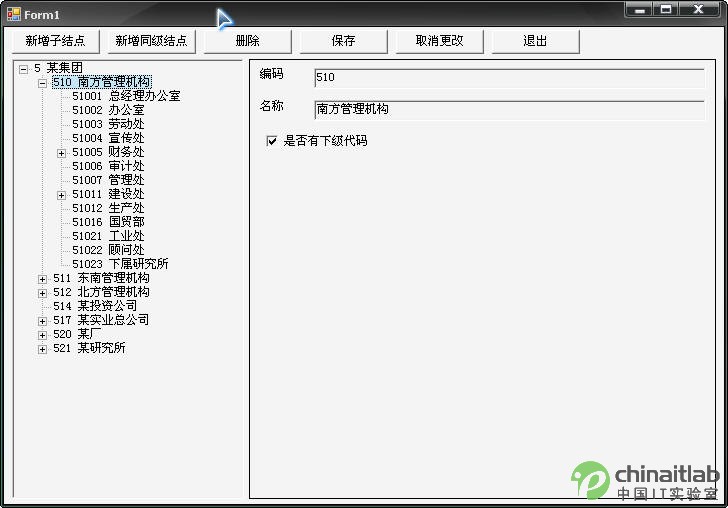Click the Form1 window icon
The image size is (728, 508).
[13, 14]
